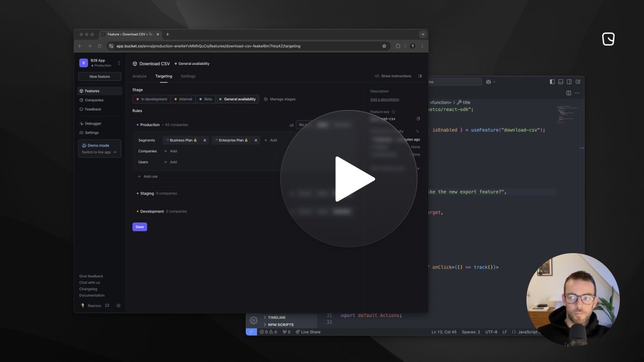Open the Rasmus user profile
Screen dimensions: 644x362
pyautogui.click(x=90, y=306)
